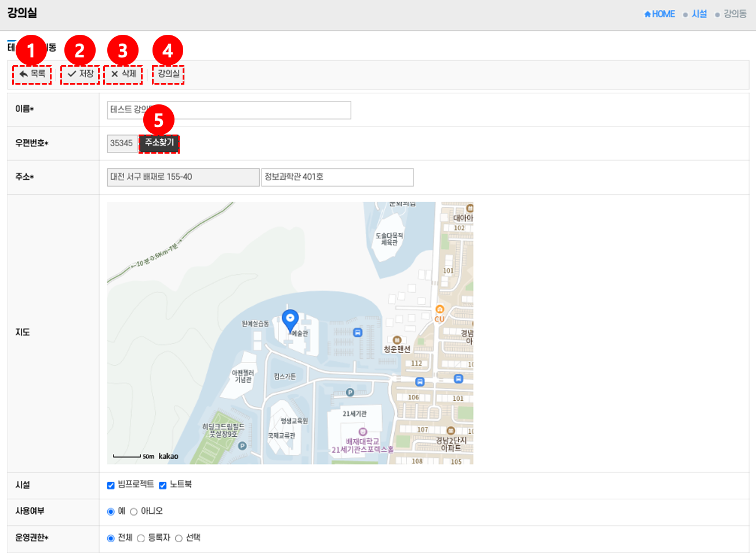Image resolution: width=756 pixels, height=559 pixels.
Task: Click the parking icon near 21세기관
Action: pyautogui.click(x=350, y=393)
